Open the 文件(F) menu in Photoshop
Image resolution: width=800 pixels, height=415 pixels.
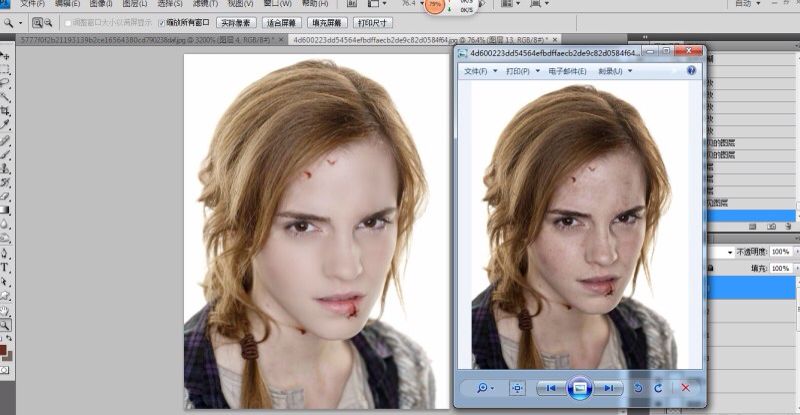click(x=32, y=3)
